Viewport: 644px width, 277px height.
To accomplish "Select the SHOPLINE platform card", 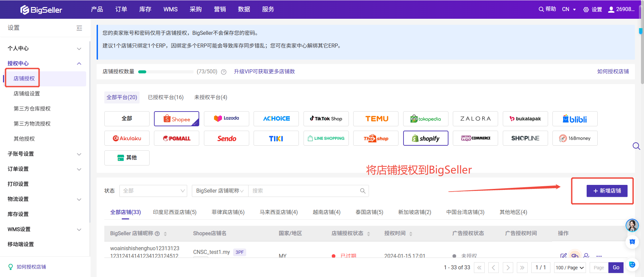I will [525, 138].
